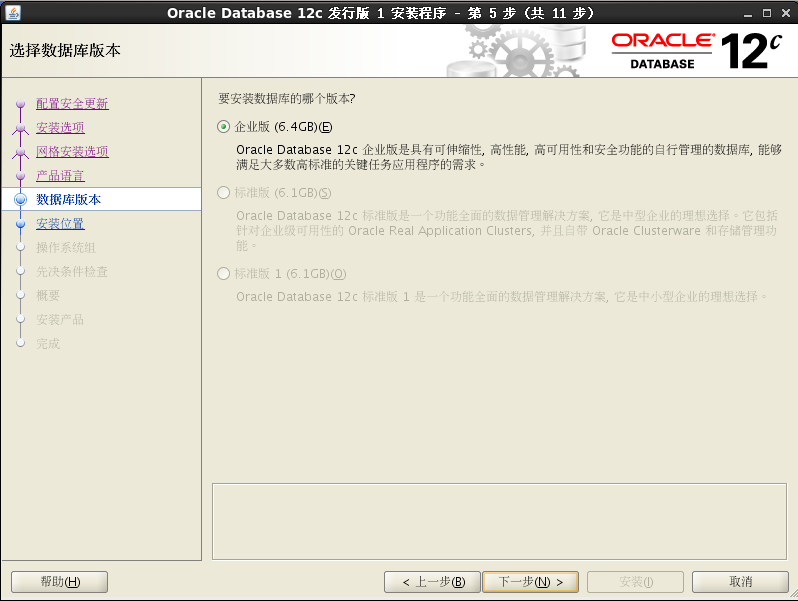Viewport: 798px width, 601px height.
Task: Click the Java icon in the title bar
Action: (13, 12)
